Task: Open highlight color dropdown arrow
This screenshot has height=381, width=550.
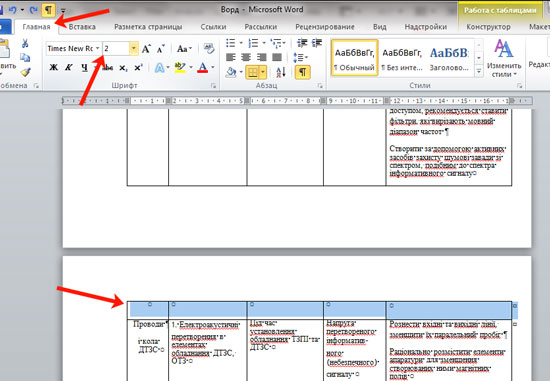Action: 191,67
